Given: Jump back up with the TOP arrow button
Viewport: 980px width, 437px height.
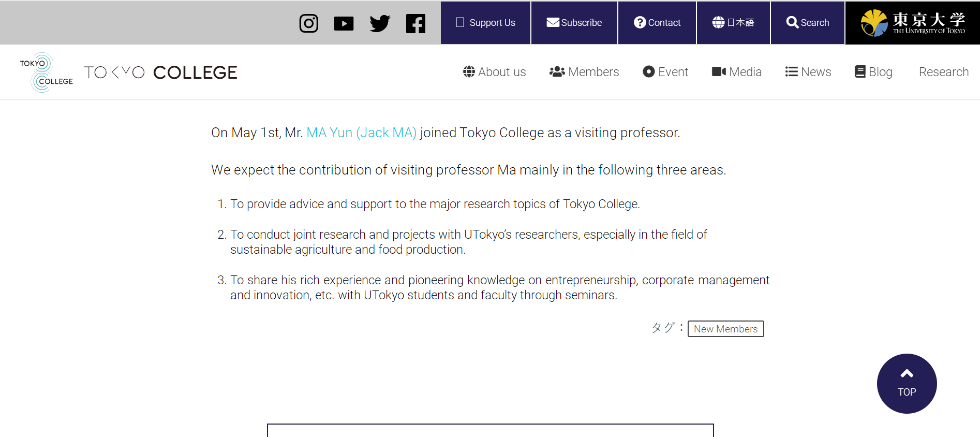Looking at the screenshot, I should tap(907, 384).
